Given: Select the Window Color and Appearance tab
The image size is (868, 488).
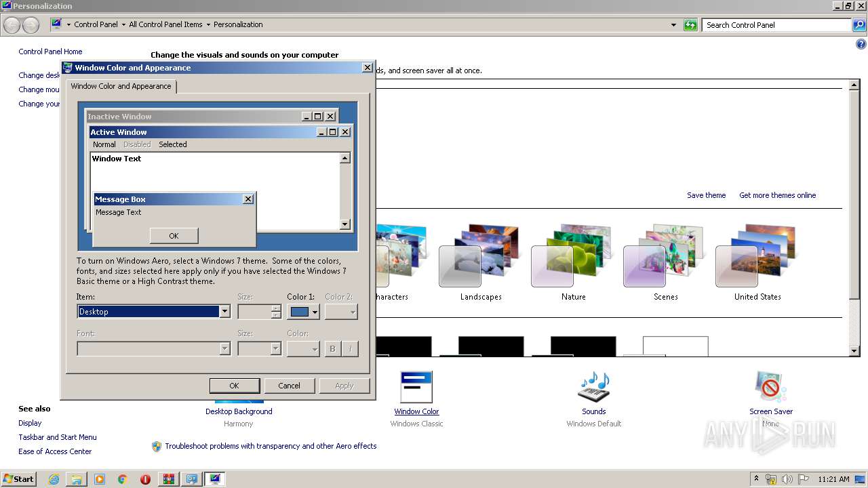Looking at the screenshot, I should tap(121, 87).
